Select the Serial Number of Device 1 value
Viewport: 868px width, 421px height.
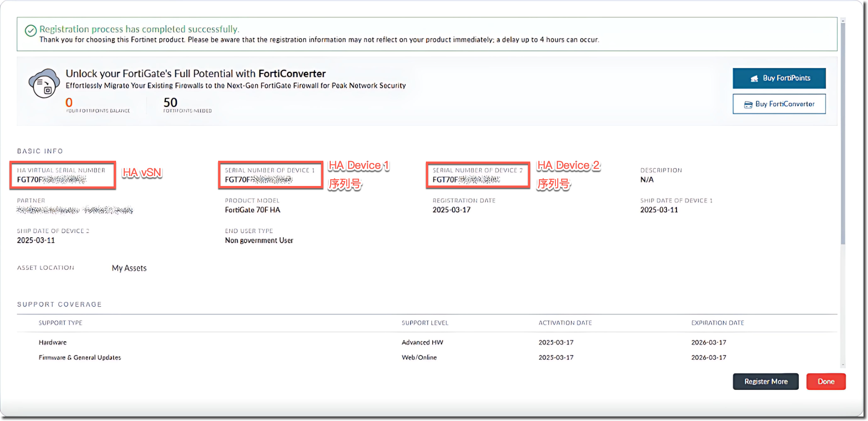tap(259, 180)
